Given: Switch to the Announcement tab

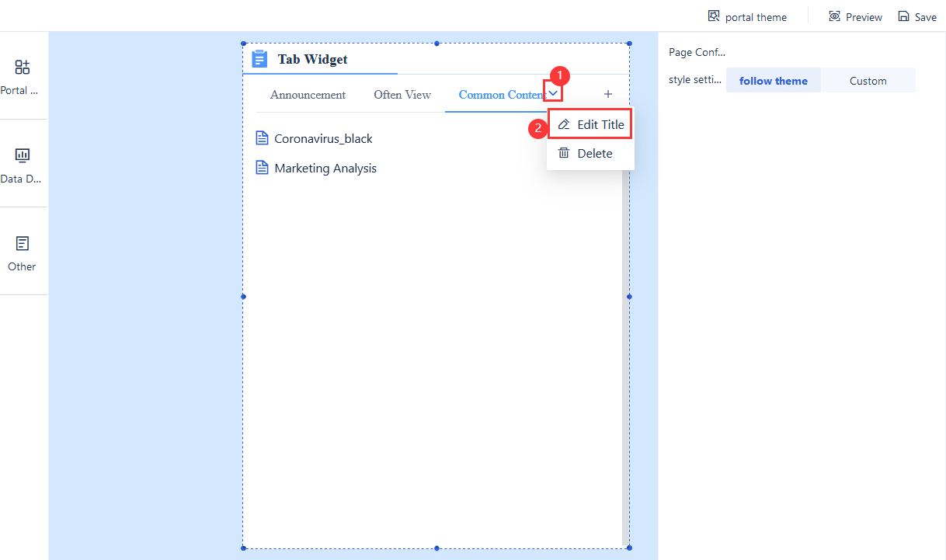Looking at the screenshot, I should (308, 94).
